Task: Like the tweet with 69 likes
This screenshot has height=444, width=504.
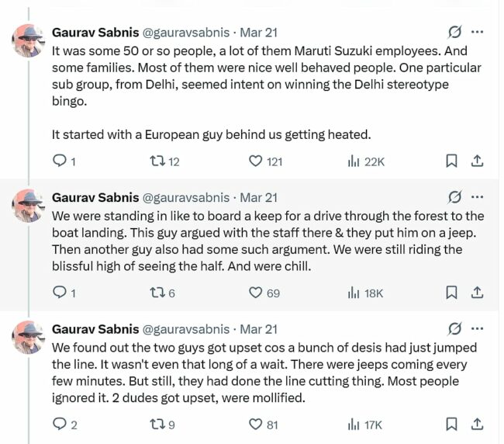Action: point(256,293)
